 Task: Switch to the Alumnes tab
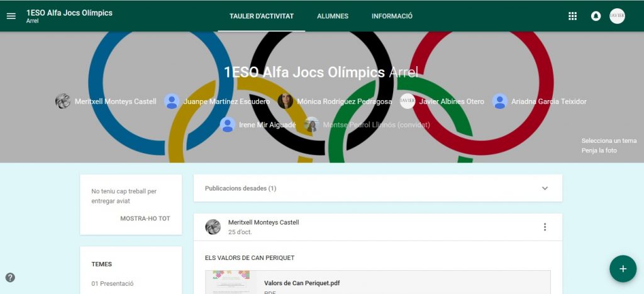pyautogui.click(x=333, y=16)
